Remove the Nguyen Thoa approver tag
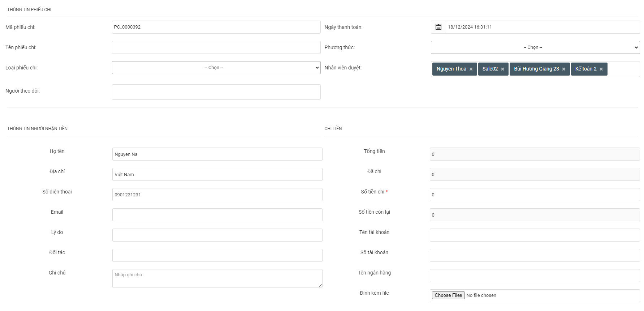The height and width of the screenshot is (311, 644). 471,69
